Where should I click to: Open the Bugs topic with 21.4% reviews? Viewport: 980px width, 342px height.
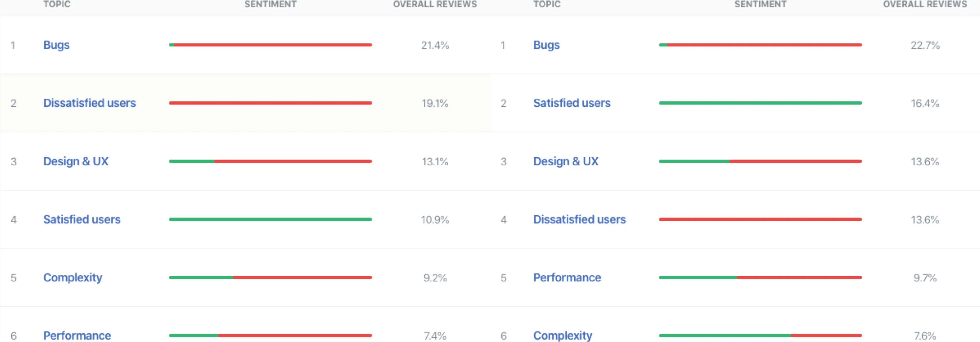pyautogui.click(x=56, y=45)
